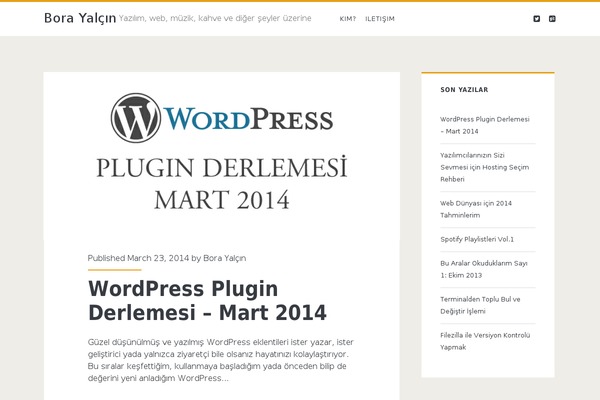600x400 pixels.
Task: Open the second social icon beside Twitter
Action: click(x=552, y=19)
